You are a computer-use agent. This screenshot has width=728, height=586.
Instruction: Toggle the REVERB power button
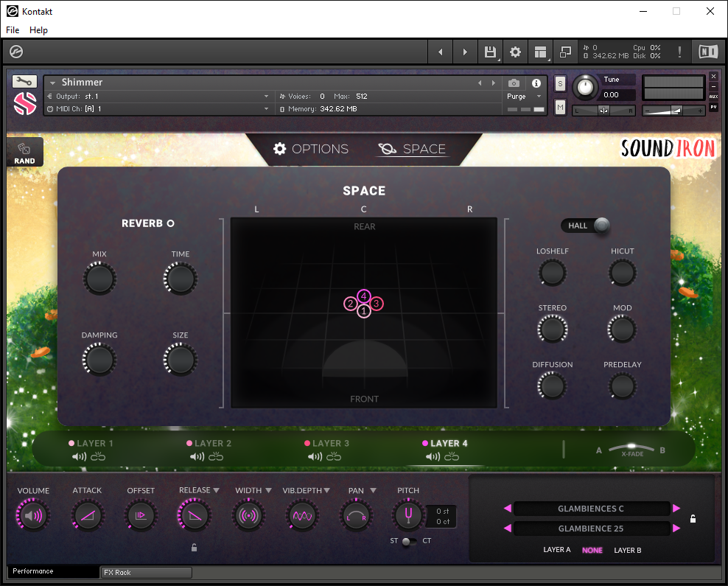(x=170, y=223)
